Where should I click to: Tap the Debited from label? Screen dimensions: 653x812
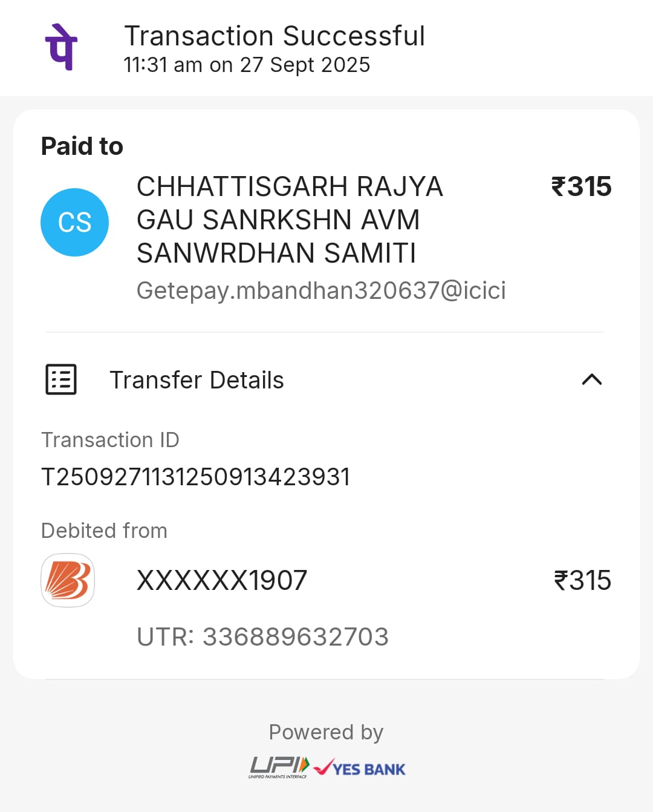pyautogui.click(x=104, y=531)
